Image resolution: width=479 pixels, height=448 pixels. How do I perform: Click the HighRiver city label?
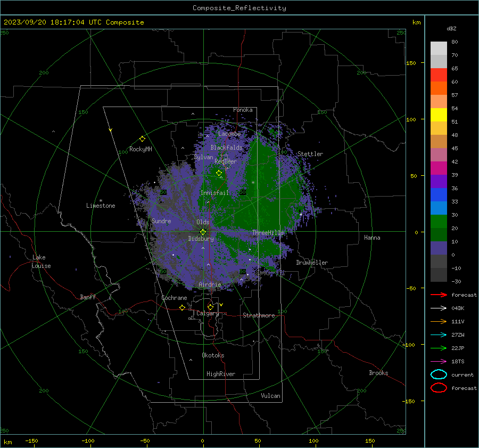click(221, 374)
